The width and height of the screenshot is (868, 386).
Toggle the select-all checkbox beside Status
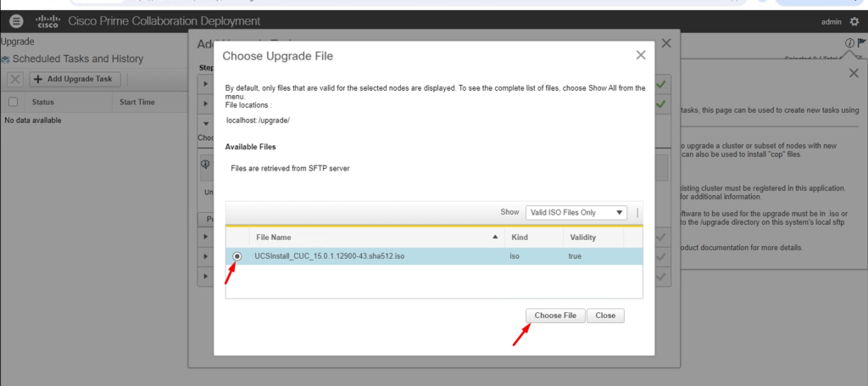click(x=13, y=102)
